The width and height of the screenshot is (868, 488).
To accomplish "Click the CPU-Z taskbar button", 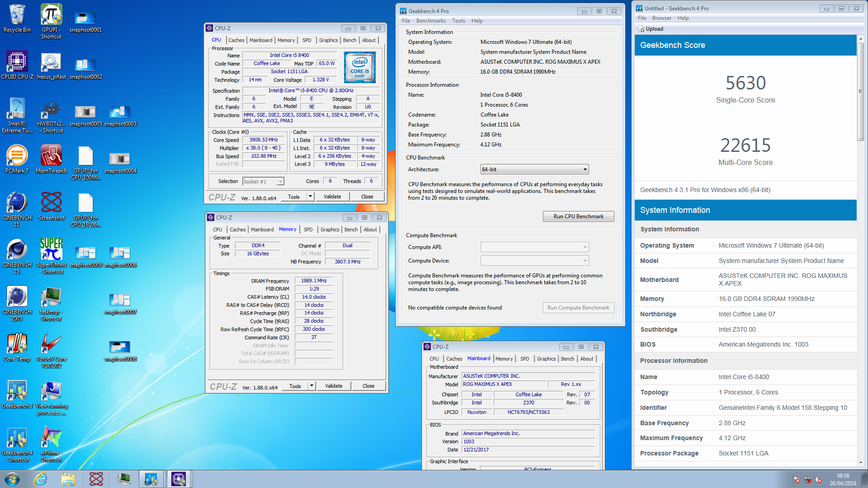I will click(x=178, y=479).
